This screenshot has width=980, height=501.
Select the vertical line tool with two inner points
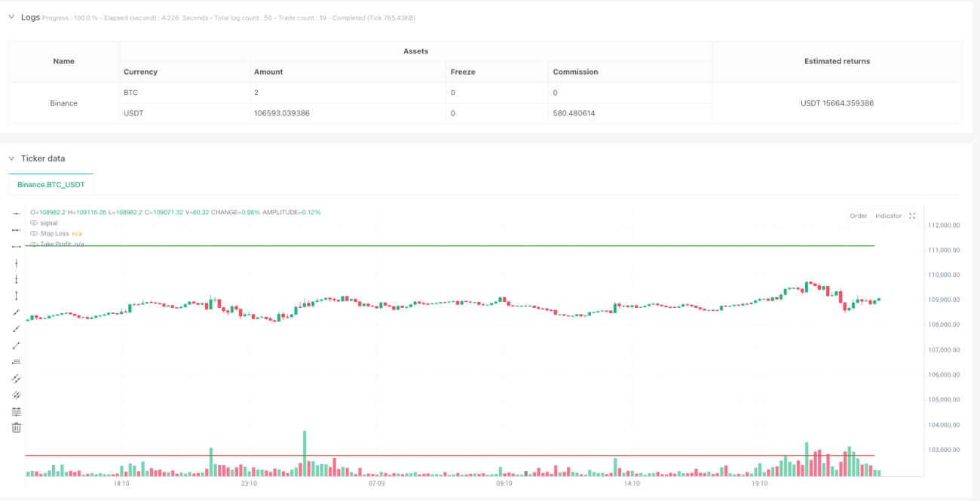coord(17,279)
